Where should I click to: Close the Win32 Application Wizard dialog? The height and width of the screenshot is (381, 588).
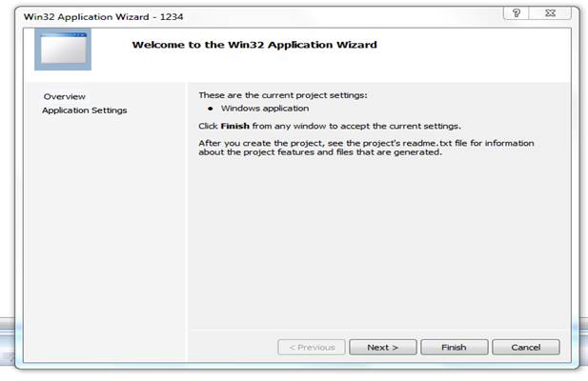tap(550, 13)
